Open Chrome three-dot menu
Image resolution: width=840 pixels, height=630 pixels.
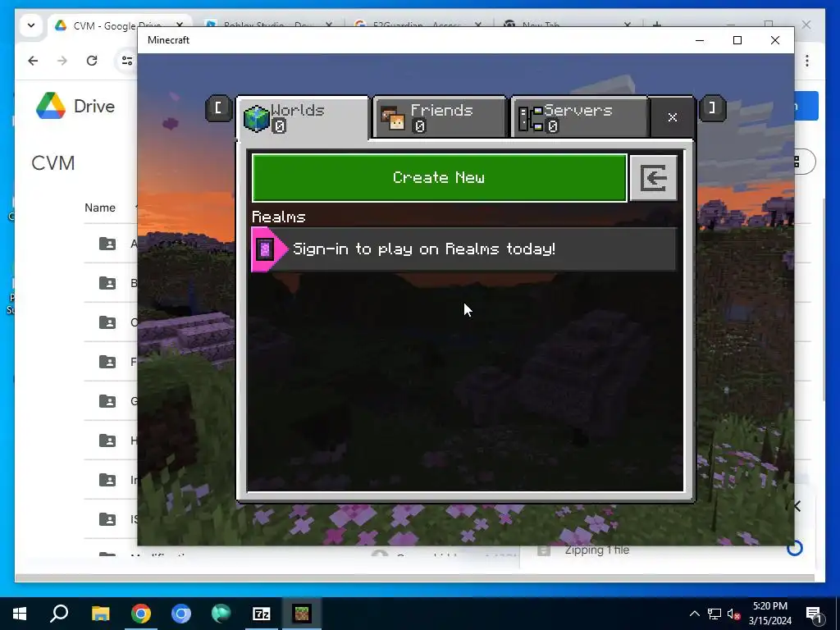(x=807, y=61)
